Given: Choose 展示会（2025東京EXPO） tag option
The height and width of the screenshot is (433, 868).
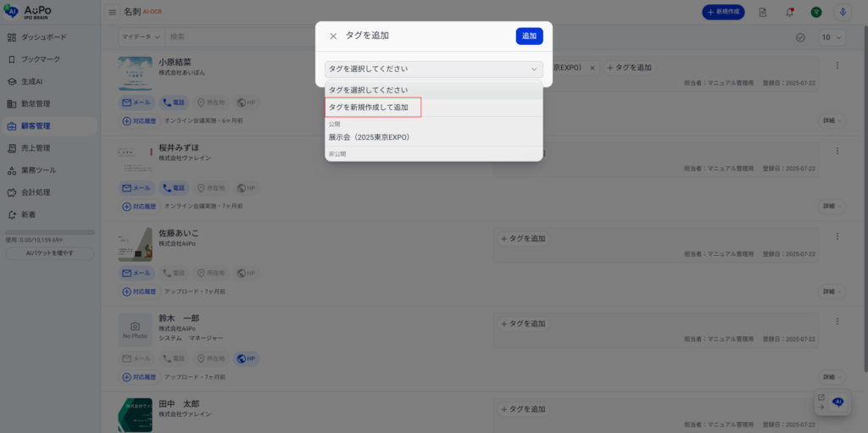Looking at the screenshot, I should pos(370,137).
